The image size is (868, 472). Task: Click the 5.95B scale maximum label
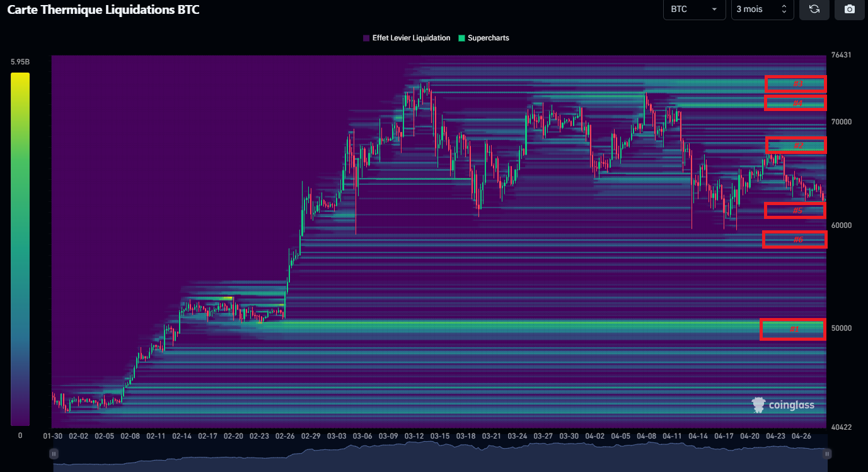coord(20,62)
